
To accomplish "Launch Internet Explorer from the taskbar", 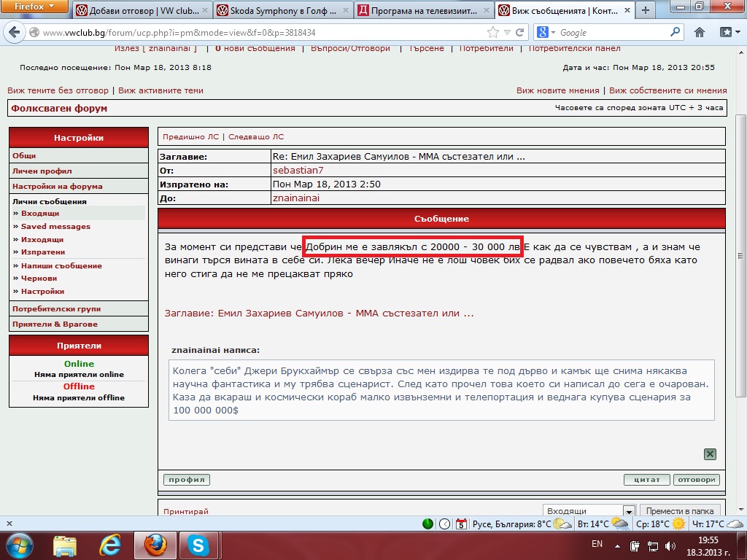I will [x=110, y=545].
